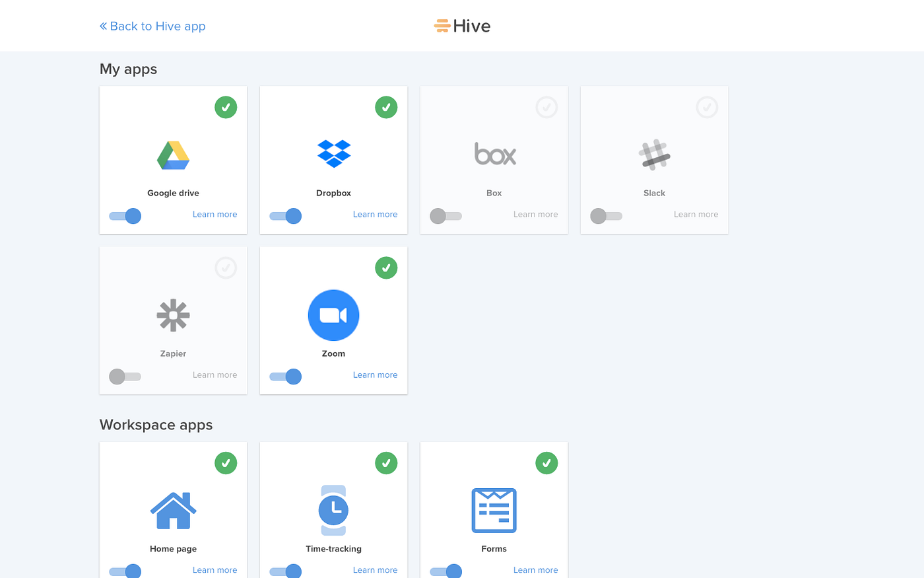Screen dimensions: 924x578
Task: Disable the Google drive toggle
Action: click(x=125, y=216)
